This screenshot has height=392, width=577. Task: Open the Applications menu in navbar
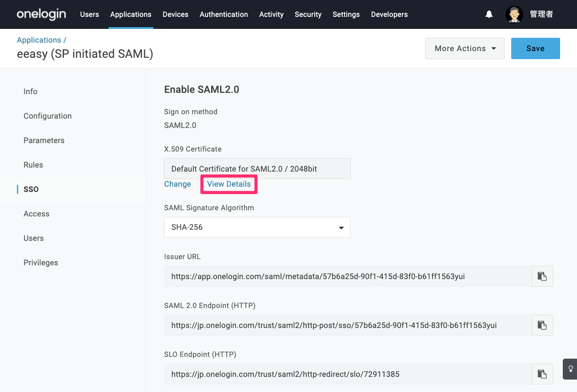(131, 14)
